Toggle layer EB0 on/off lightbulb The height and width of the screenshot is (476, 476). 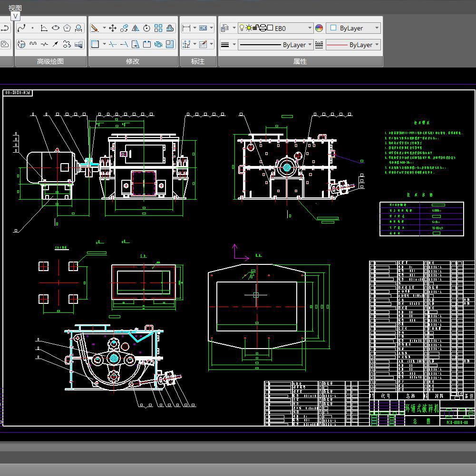[242, 28]
